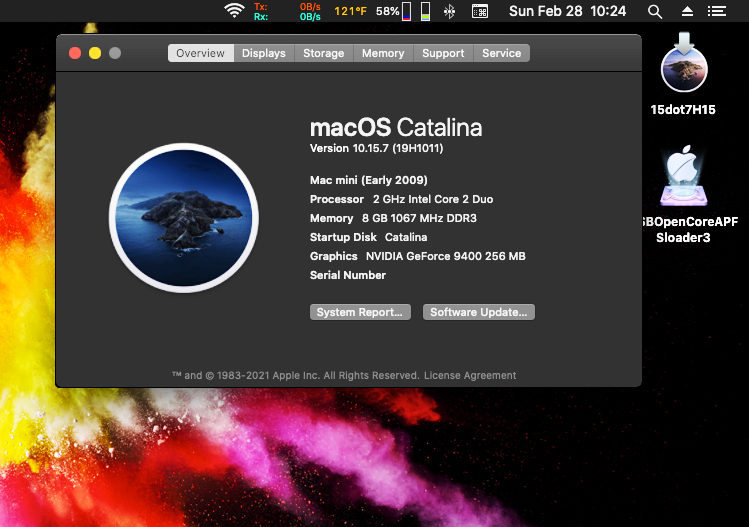749x527 pixels.
Task: Close the About This Mac window
Action: pyautogui.click(x=75, y=53)
